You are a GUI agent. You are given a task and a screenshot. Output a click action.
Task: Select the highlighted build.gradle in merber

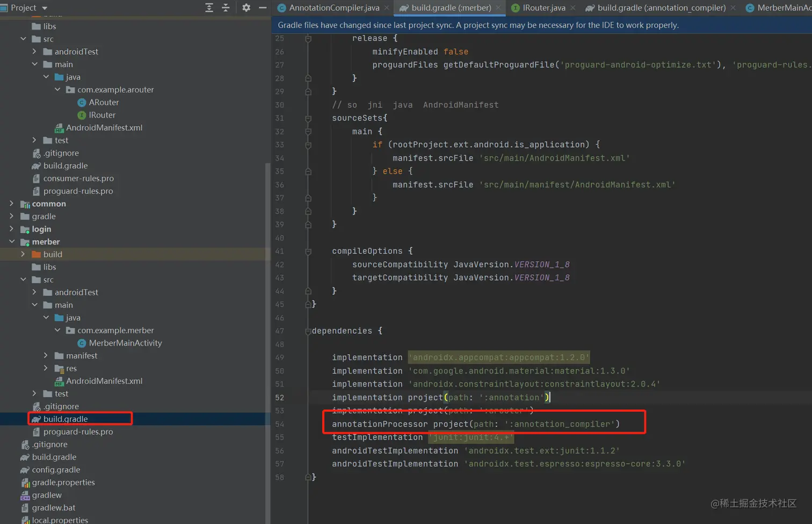pyautogui.click(x=66, y=419)
